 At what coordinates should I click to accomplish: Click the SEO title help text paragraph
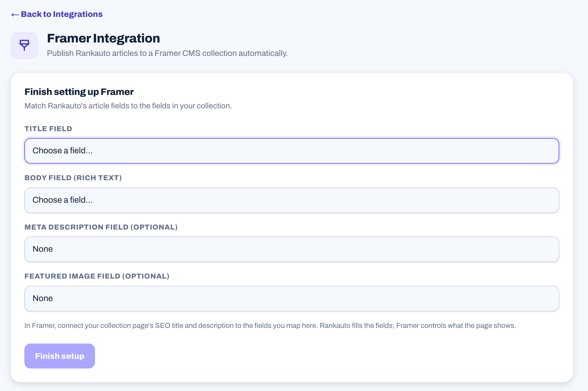coord(270,325)
